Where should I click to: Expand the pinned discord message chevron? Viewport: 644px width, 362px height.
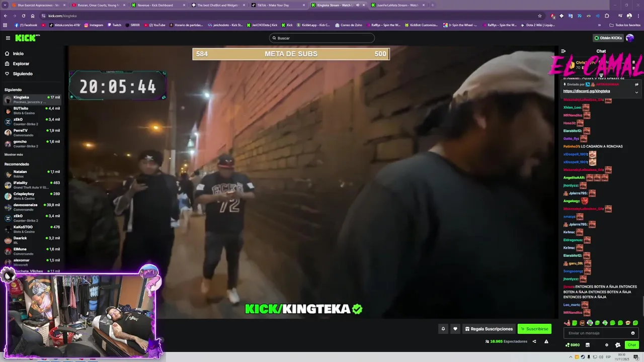point(636,92)
